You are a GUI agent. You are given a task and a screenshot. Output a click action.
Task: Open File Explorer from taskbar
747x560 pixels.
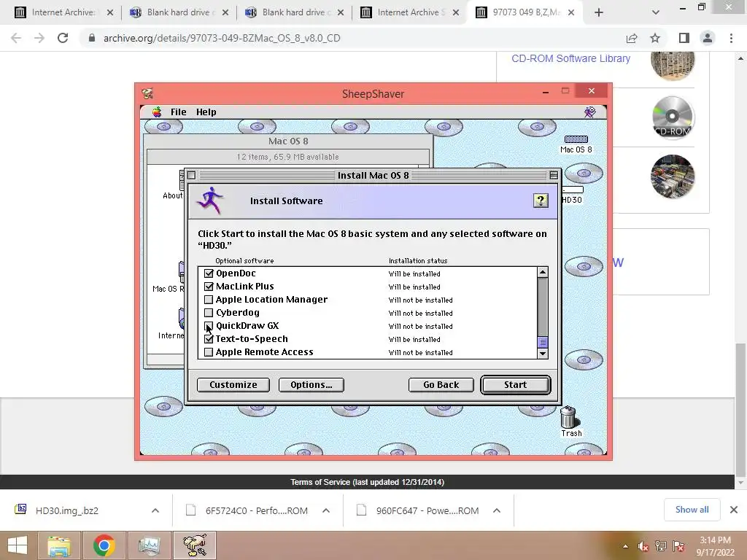[59, 545]
